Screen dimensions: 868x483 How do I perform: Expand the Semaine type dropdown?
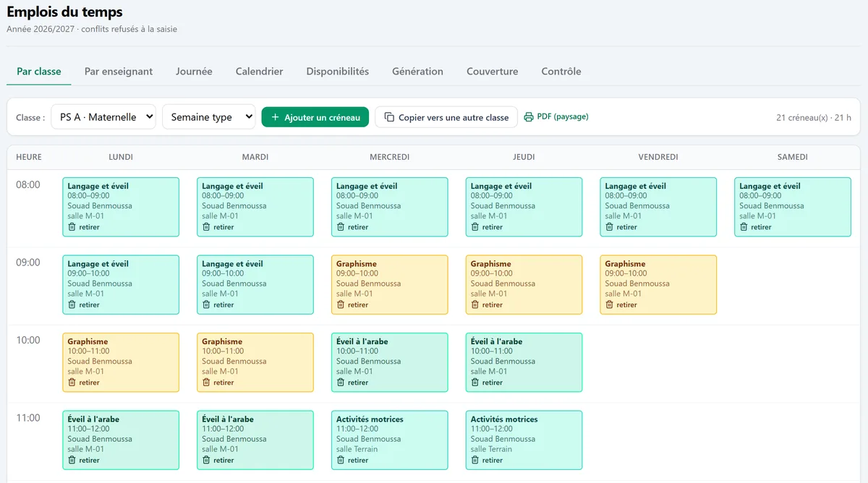209,117
